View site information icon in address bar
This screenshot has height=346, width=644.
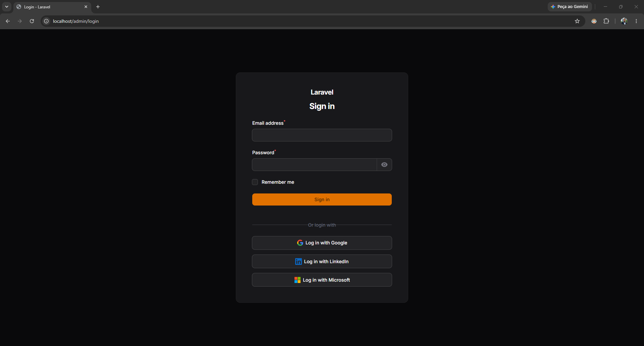pos(46,21)
